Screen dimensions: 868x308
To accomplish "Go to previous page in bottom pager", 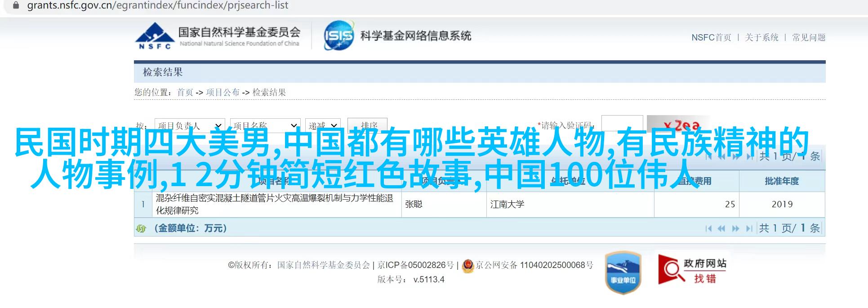I will [x=721, y=228].
